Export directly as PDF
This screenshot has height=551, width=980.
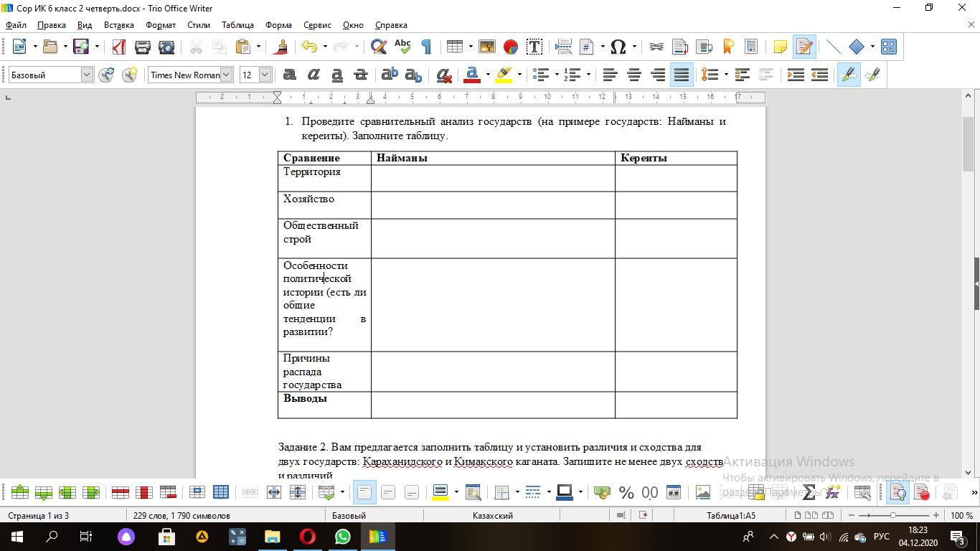click(119, 47)
